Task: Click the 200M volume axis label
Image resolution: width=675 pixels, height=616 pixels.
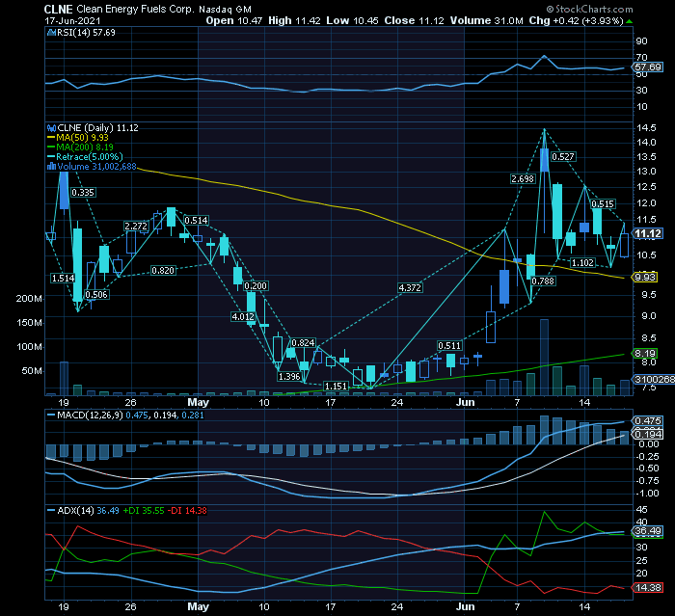Action: [x=29, y=299]
